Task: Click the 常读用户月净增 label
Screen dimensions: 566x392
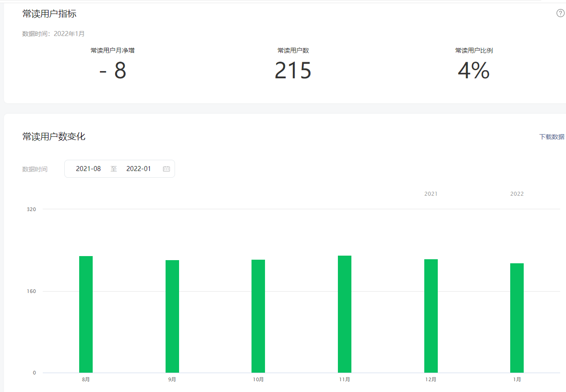Action: coord(112,50)
